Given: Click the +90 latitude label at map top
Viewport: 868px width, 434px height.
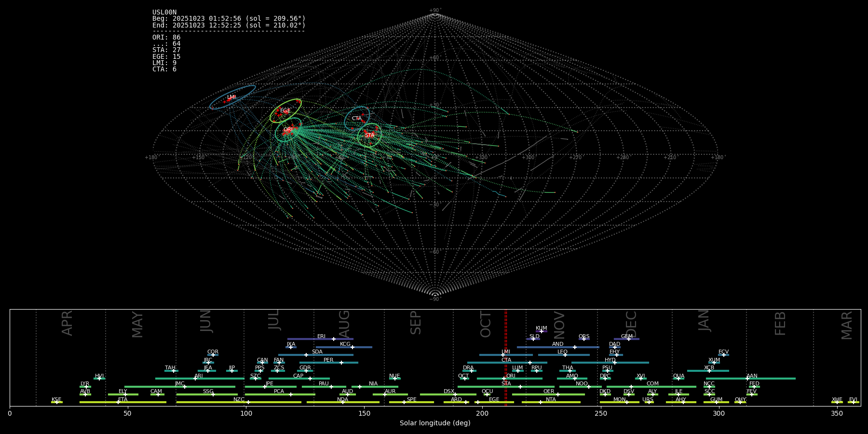Looking at the screenshot, I should (434, 10).
